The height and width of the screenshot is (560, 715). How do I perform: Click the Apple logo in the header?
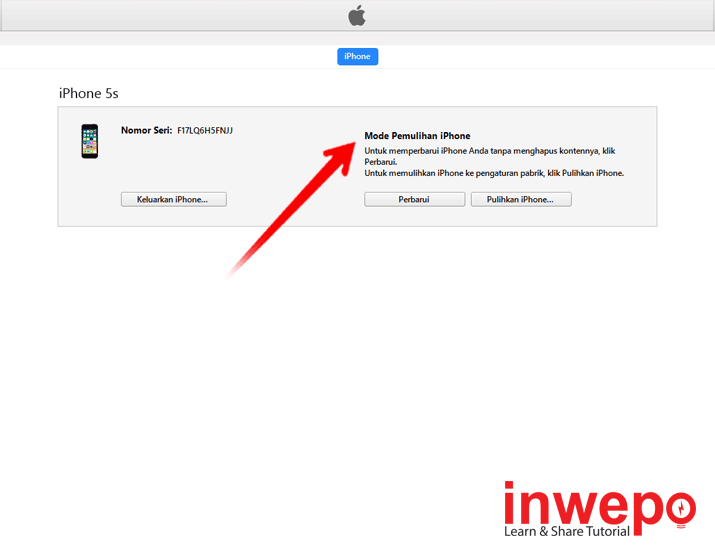(357, 16)
